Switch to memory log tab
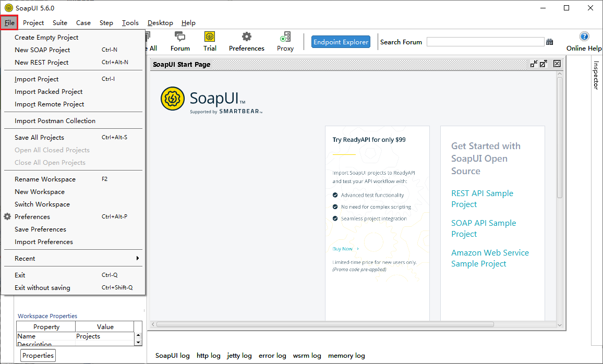The image size is (603, 364). click(x=346, y=356)
